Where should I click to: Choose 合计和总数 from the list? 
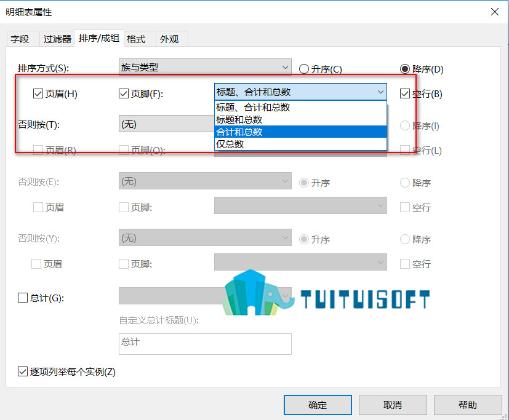click(x=300, y=132)
